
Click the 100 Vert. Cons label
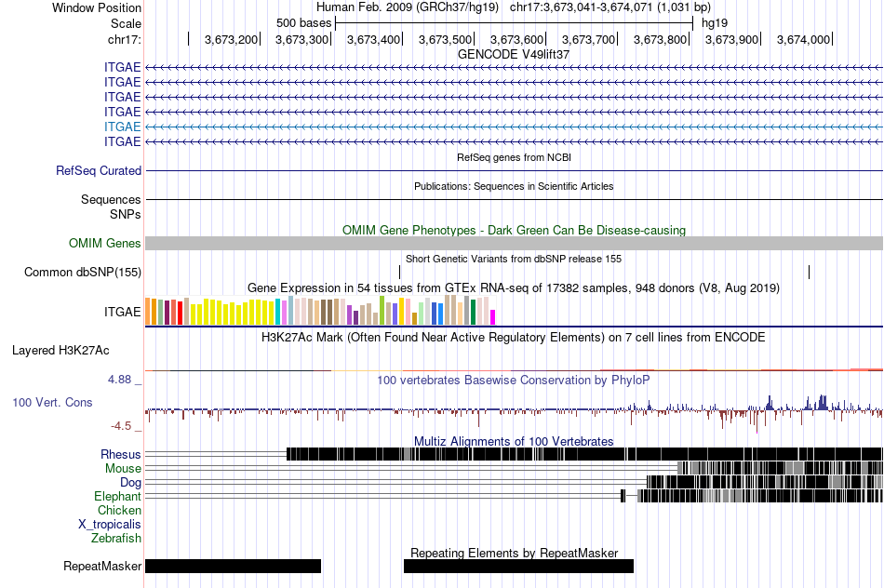pyautogui.click(x=52, y=403)
